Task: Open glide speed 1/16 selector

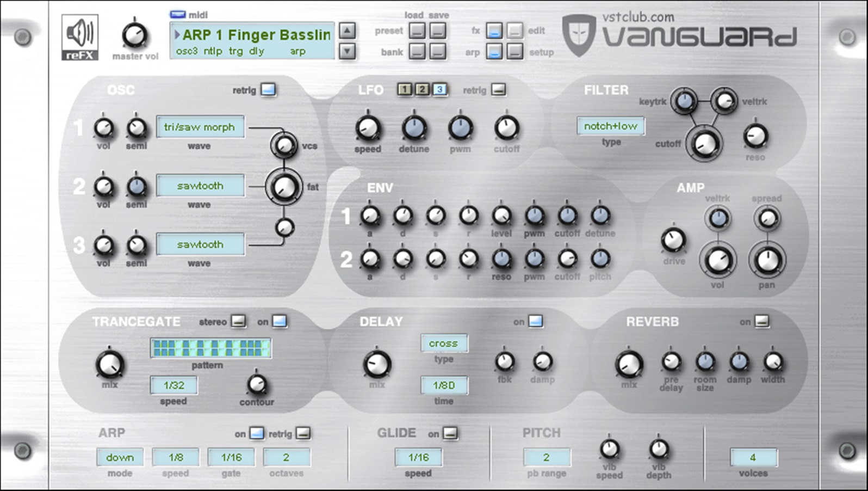Action: (418, 457)
